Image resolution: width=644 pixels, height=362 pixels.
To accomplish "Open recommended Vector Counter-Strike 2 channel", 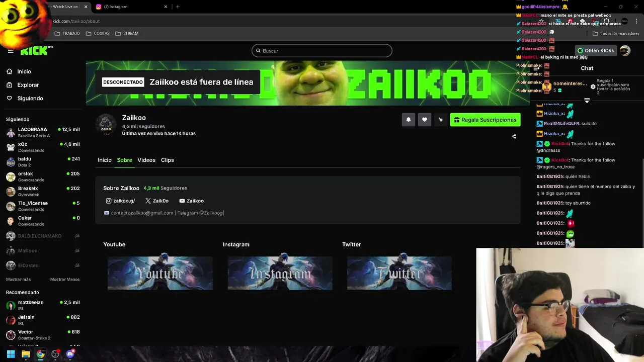I will [43, 335].
